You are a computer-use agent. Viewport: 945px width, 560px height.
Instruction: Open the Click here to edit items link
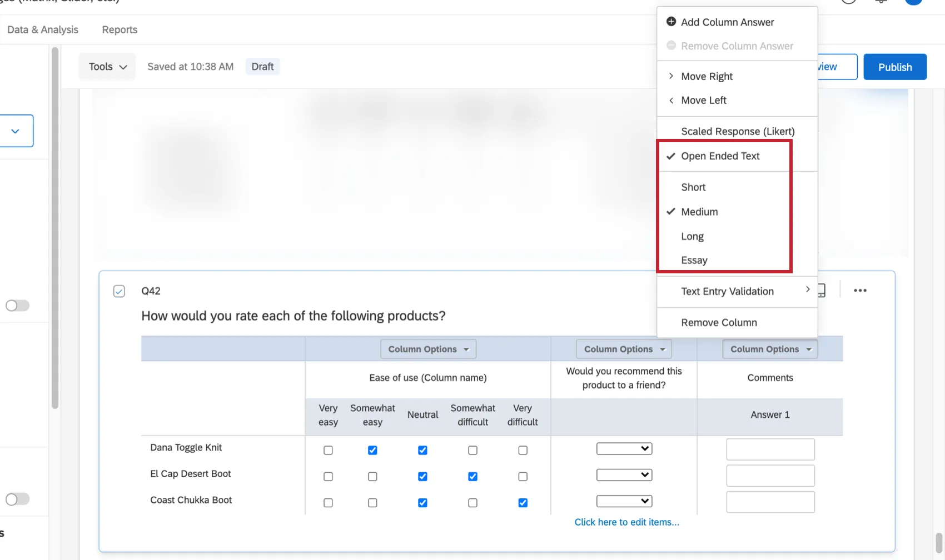tap(626, 522)
